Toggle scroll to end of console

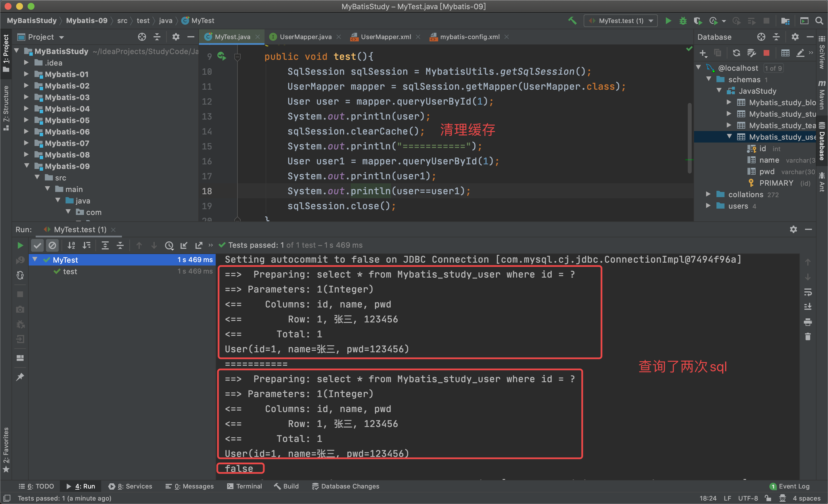point(808,307)
